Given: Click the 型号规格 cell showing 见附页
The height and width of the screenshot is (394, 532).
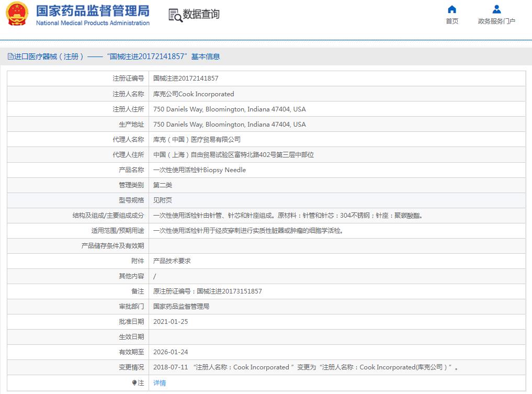Looking at the screenshot, I should point(162,200).
